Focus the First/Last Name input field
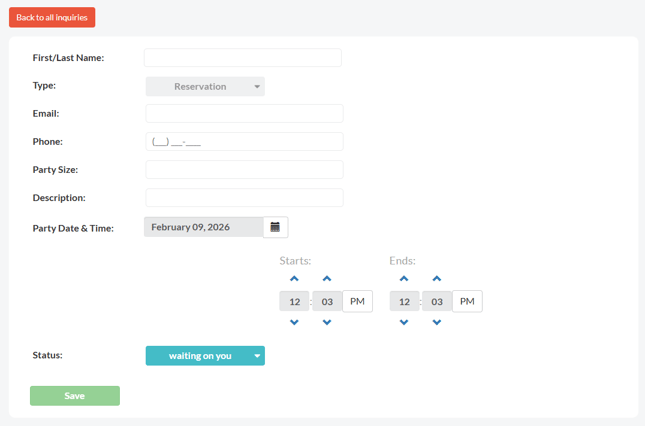 click(243, 58)
